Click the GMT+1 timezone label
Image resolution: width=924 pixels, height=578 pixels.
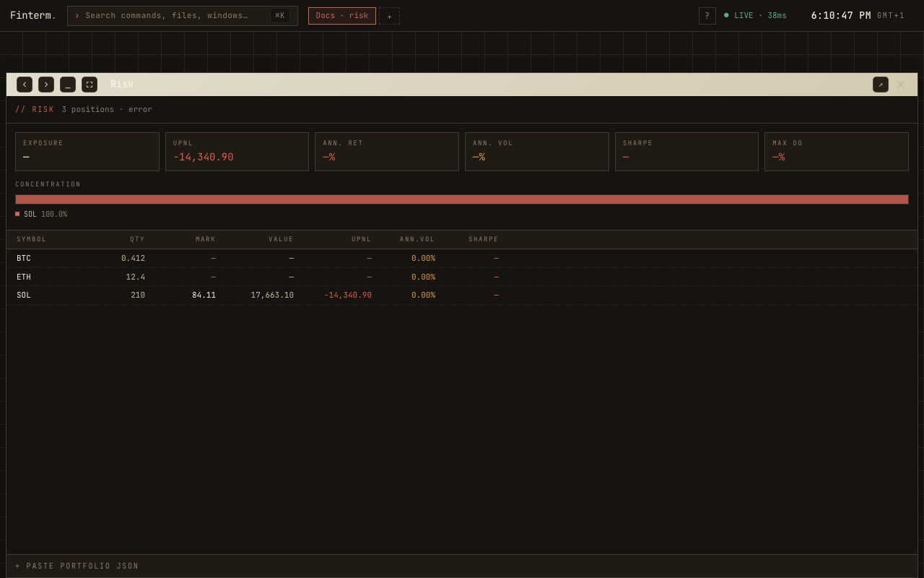(x=891, y=16)
